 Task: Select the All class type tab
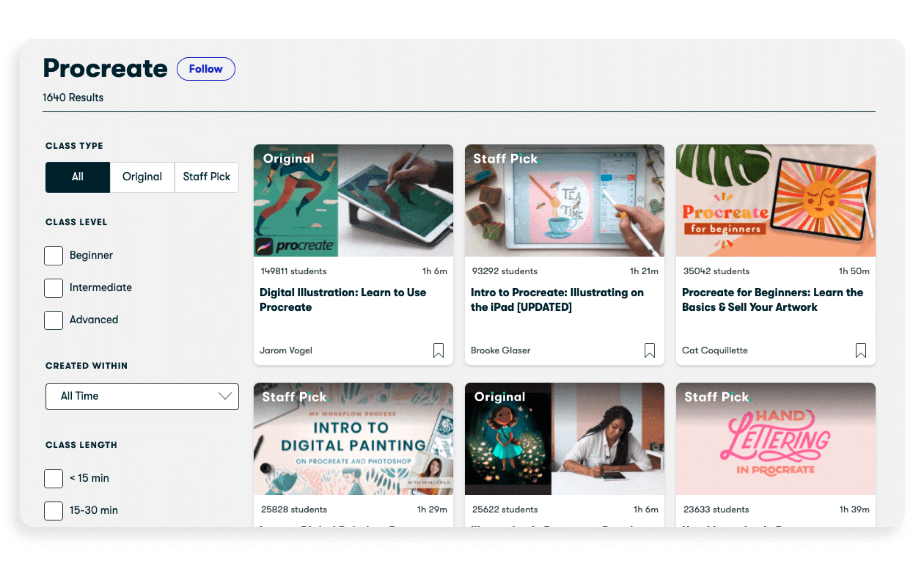point(77,177)
